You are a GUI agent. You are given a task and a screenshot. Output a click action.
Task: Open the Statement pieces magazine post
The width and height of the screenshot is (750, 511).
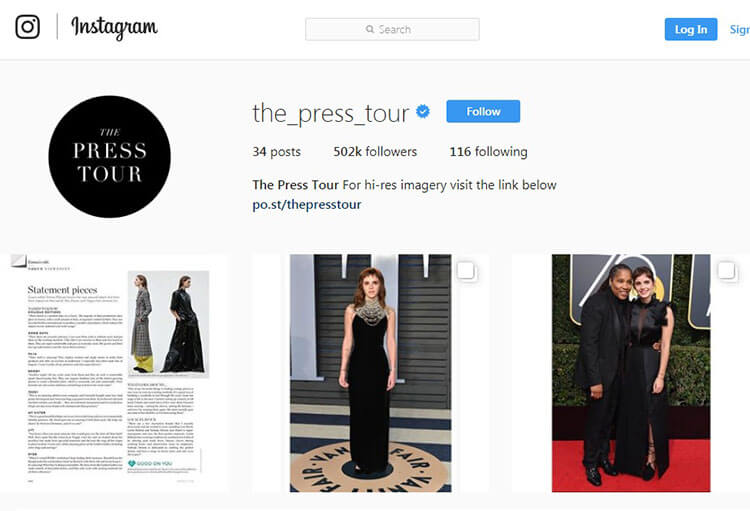click(113, 373)
